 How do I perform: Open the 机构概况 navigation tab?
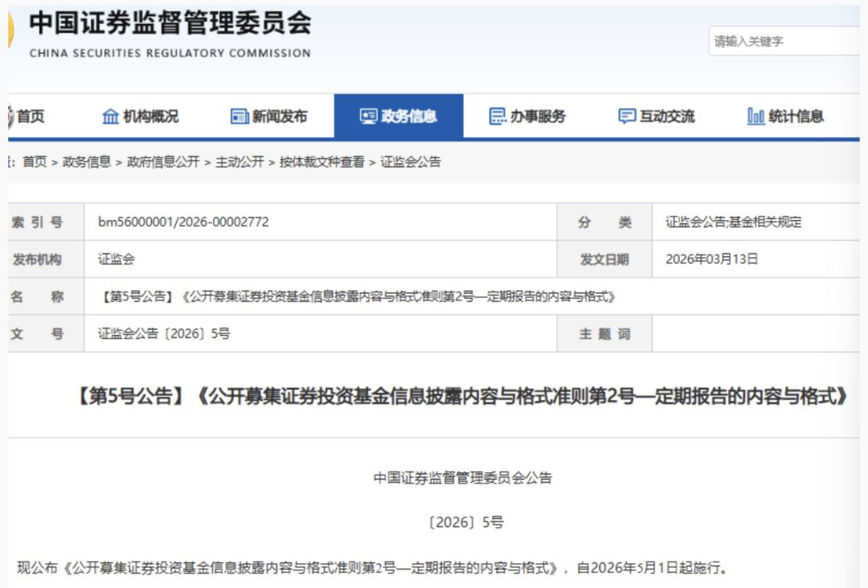click(140, 116)
